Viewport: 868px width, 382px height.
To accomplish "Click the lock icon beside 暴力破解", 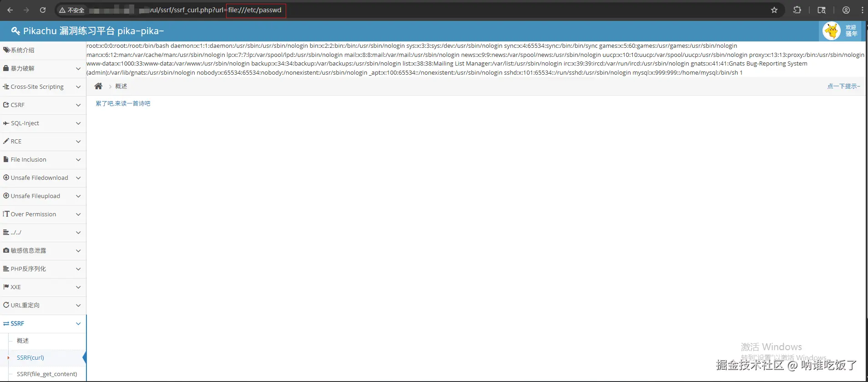I will click(6, 68).
